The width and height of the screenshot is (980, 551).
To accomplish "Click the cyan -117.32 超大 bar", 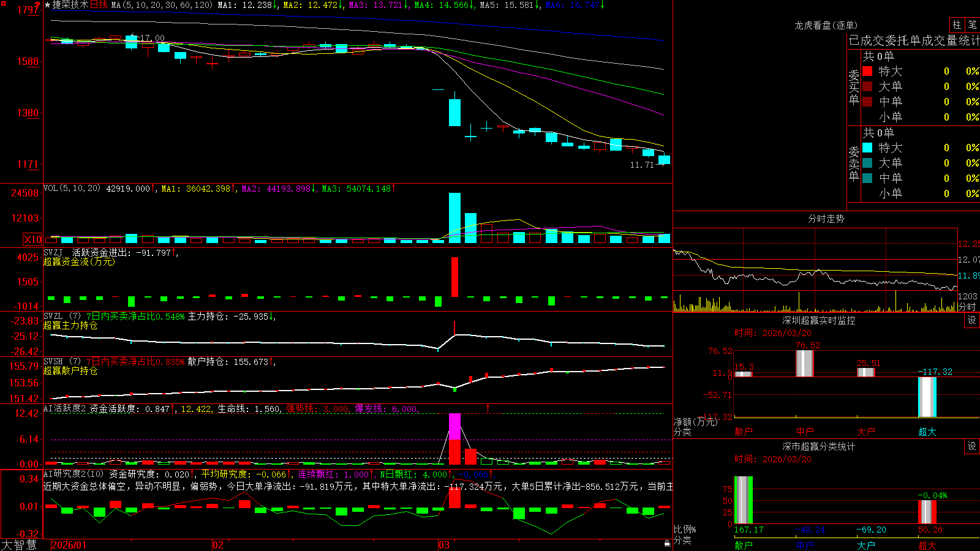I will pos(927,397).
